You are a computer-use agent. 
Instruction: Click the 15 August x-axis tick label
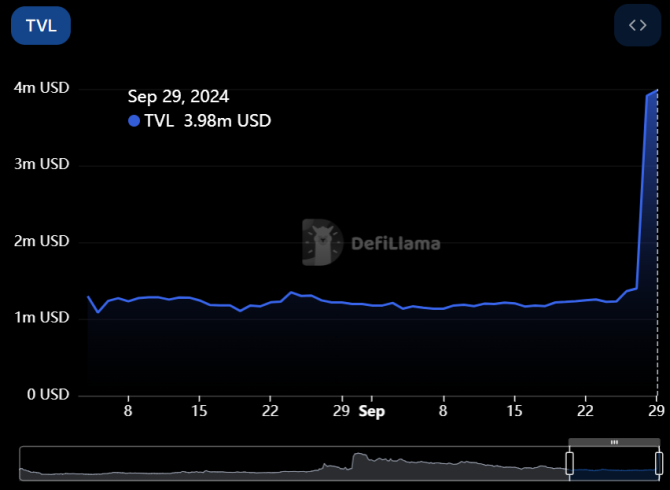(199, 411)
